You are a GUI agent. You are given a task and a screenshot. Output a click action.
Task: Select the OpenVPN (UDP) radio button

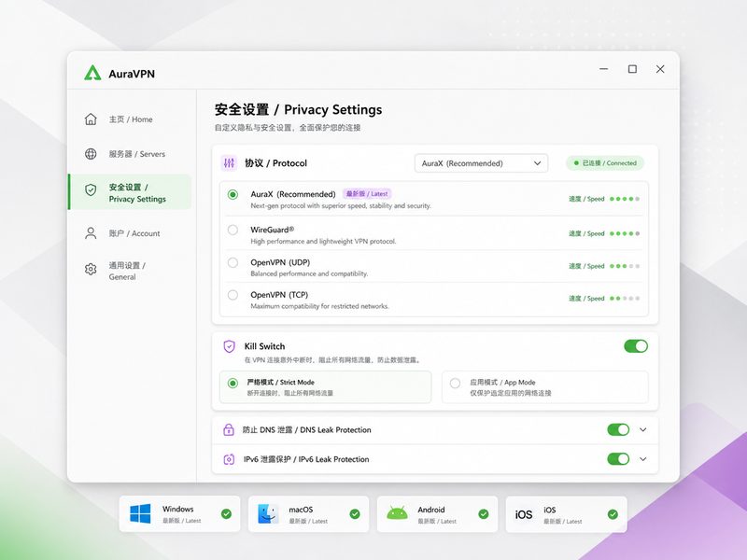(x=233, y=262)
